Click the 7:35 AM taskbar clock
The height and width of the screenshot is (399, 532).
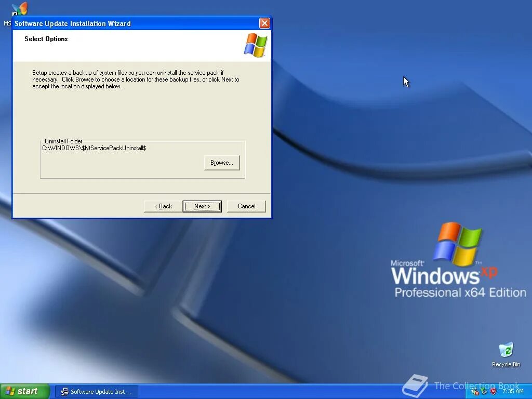513,392
